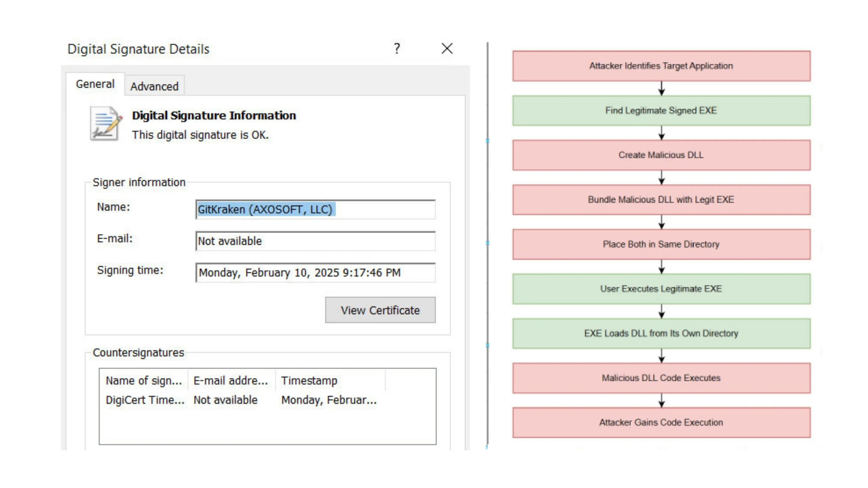
Task: Click Bundle Malicious DLL with Legit EXE box
Action: point(661,200)
